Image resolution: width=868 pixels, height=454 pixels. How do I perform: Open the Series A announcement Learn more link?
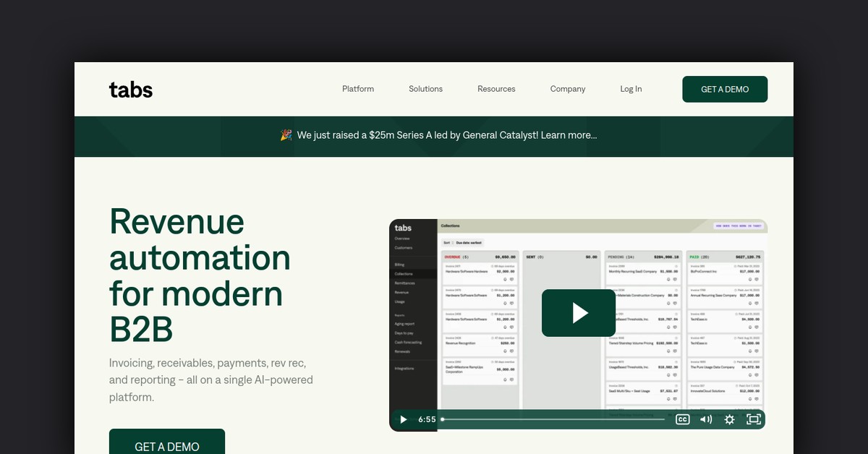(569, 135)
